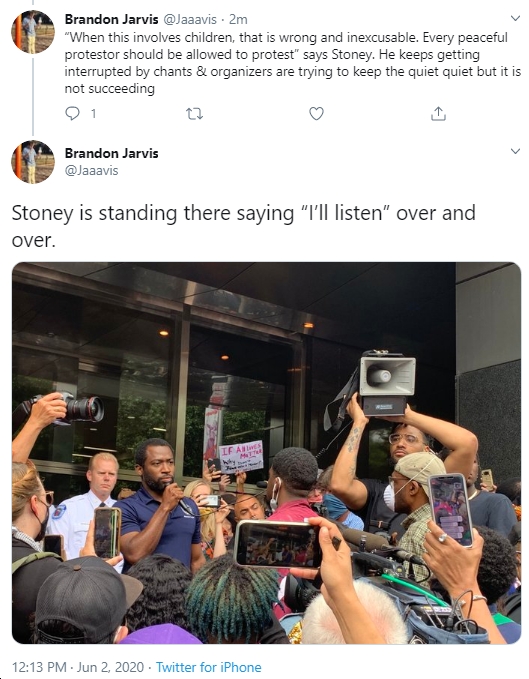The height and width of the screenshot is (679, 529).
Task: Select the main tweet text about Stoney listening
Action: pyautogui.click(x=243, y=226)
